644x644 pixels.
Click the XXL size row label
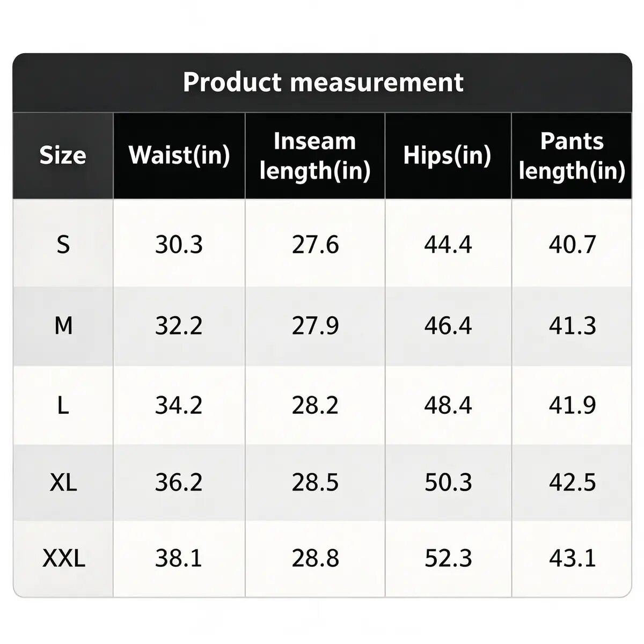click(63, 559)
